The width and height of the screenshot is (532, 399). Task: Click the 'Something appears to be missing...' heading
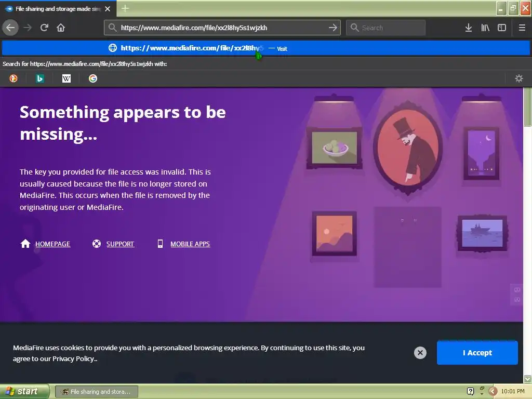click(123, 123)
